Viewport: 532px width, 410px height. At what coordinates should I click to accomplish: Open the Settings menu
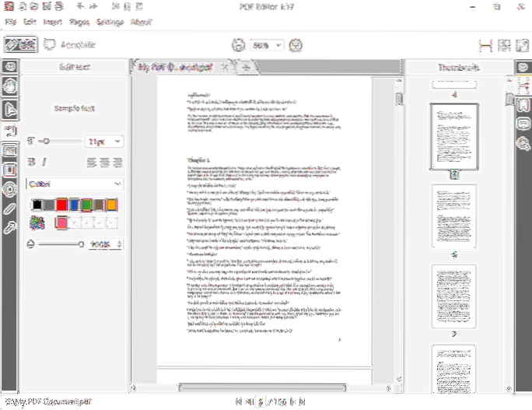coord(110,22)
